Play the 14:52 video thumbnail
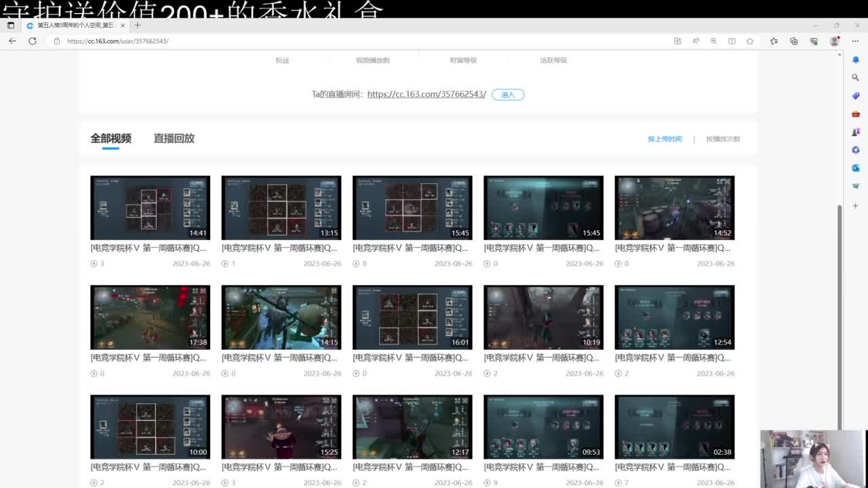 click(674, 207)
